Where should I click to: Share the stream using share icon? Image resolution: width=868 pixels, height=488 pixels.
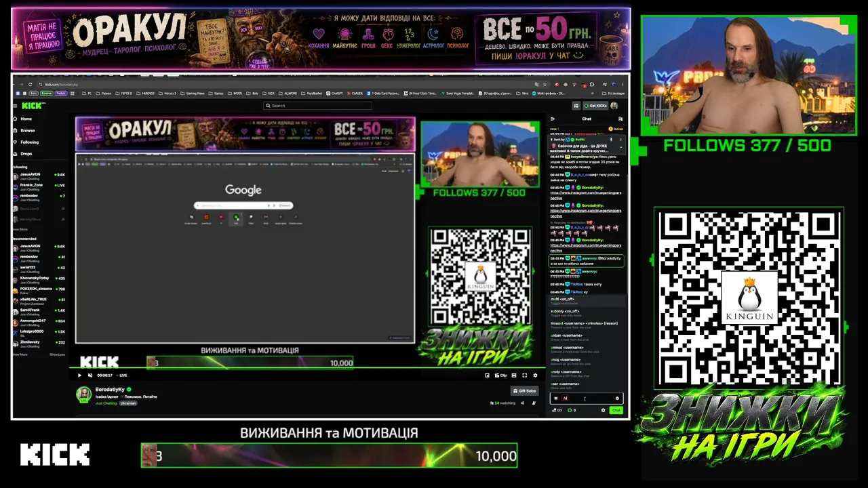point(523,403)
